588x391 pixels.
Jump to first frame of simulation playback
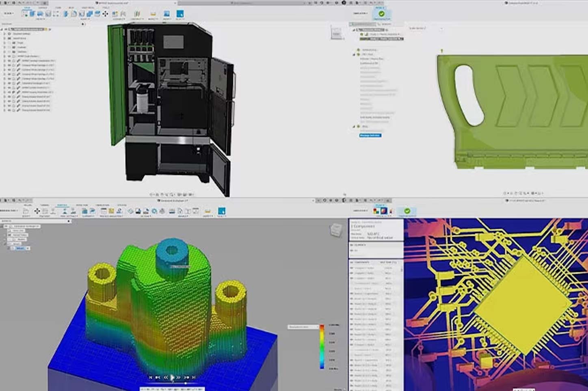(x=151, y=377)
